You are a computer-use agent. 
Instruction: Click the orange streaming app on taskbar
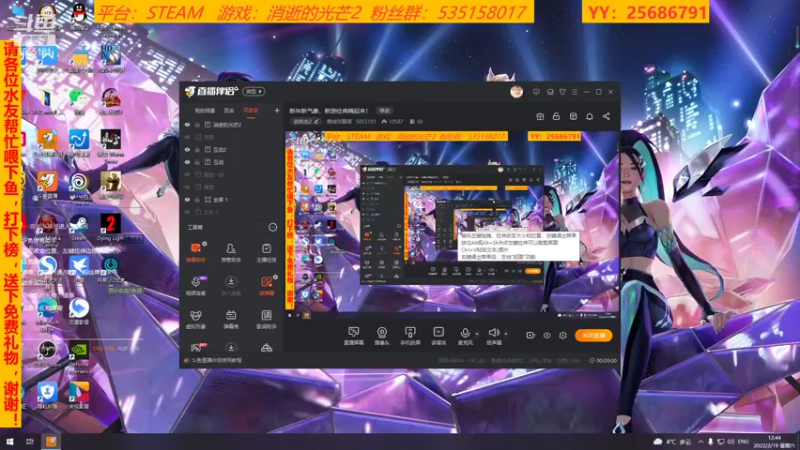(x=51, y=441)
